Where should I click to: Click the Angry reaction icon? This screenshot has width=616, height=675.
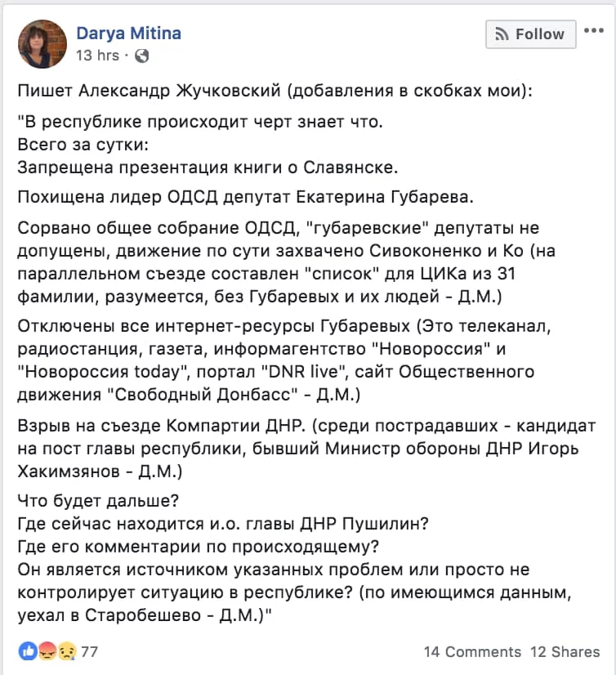(x=47, y=651)
